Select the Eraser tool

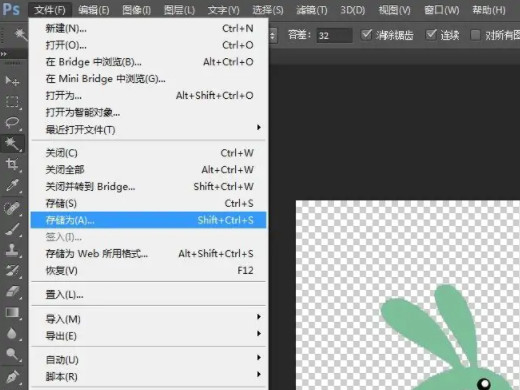tap(12, 292)
